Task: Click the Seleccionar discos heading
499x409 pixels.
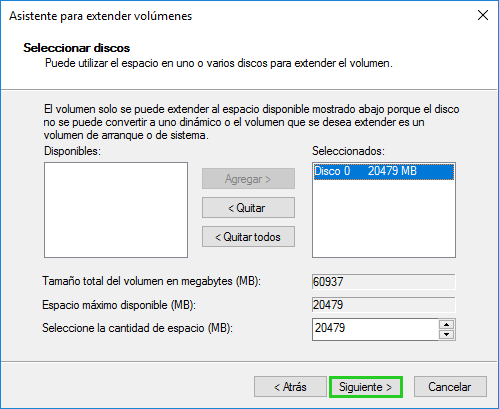Action: pyautogui.click(x=77, y=48)
